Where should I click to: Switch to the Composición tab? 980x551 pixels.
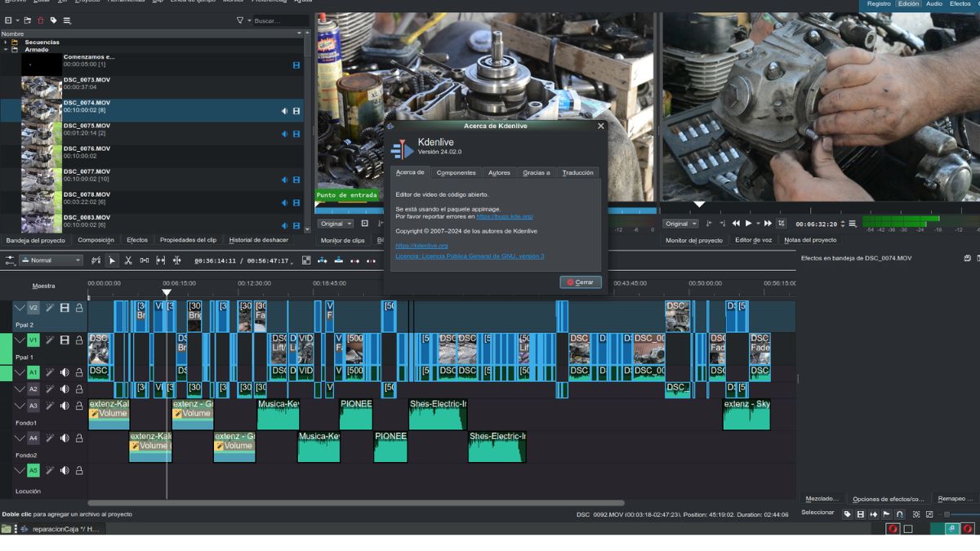[96, 240]
